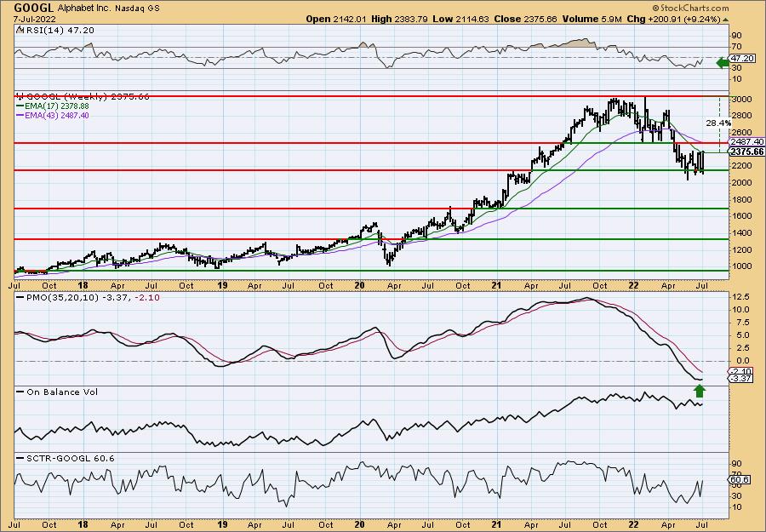
Task: Click the up triangle icon beside Chg
Action: pos(725,20)
